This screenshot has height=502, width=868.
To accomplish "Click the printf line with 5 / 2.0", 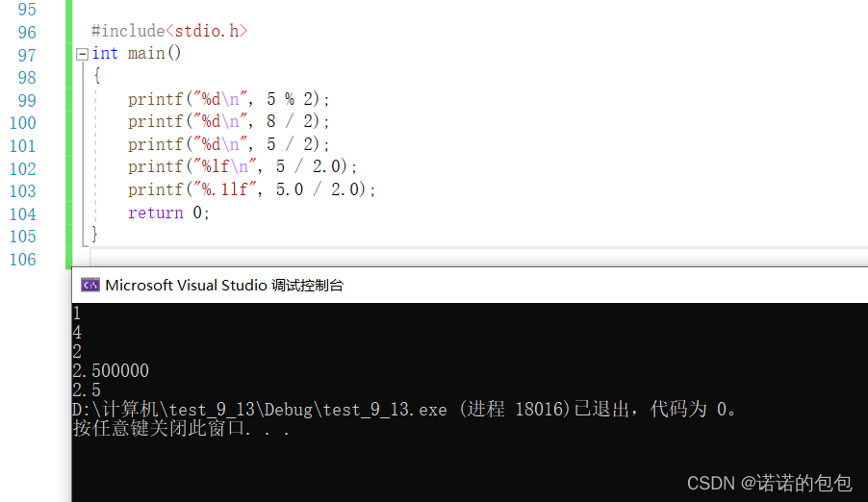I will (x=243, y=166).
